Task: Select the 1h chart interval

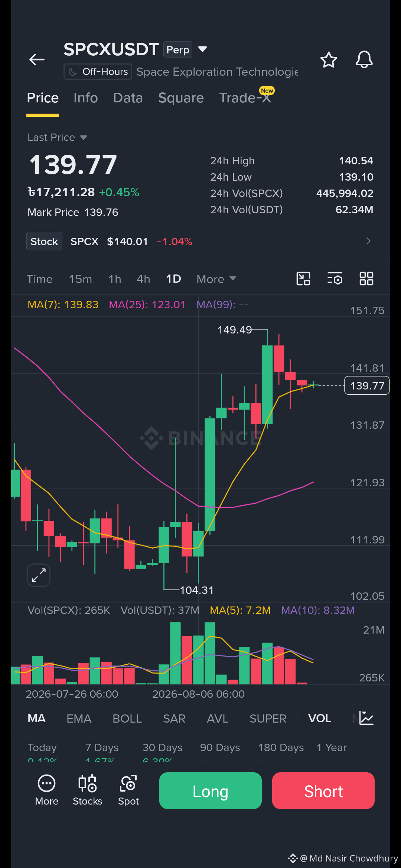Action: click(x=115, y=279)
